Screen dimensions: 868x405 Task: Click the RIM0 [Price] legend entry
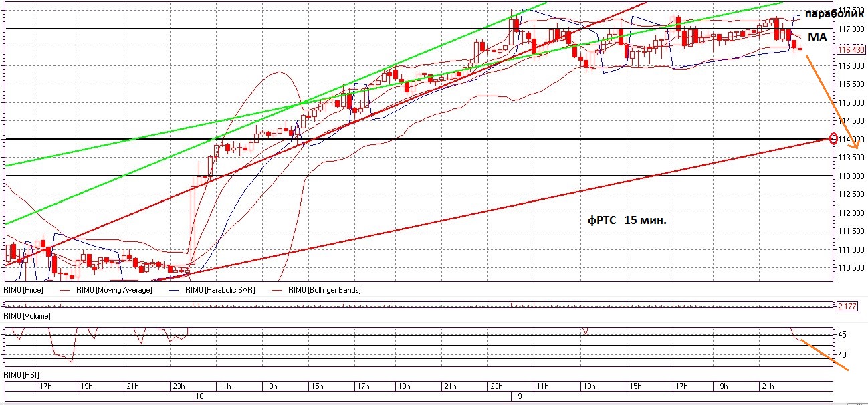tap(22, 290)
